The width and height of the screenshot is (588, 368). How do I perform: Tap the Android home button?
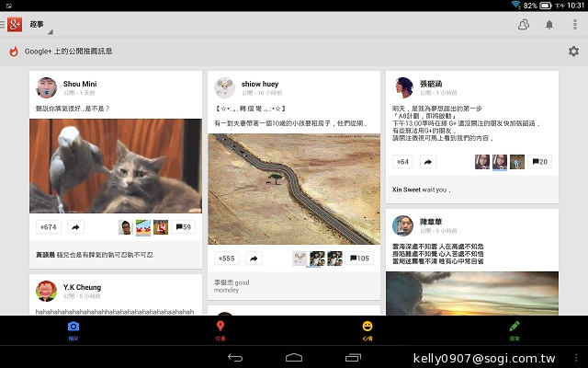[294, 358]
